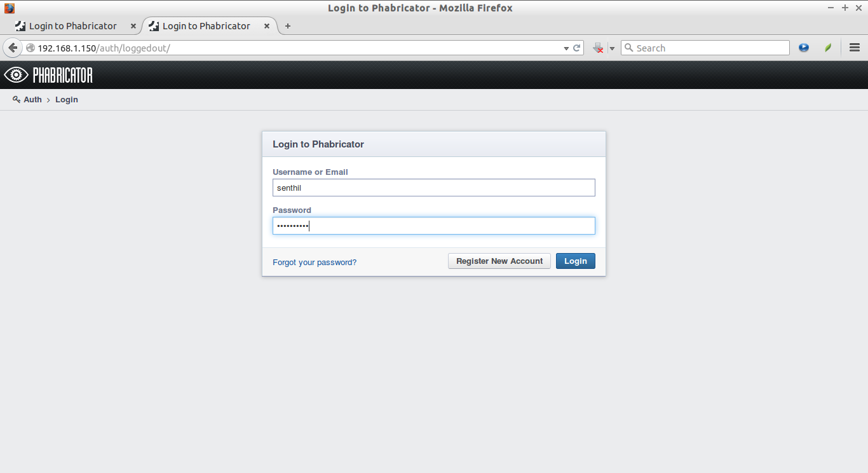Click the key icon beside Auth
The image size is (868, 473).
[17, 99]
